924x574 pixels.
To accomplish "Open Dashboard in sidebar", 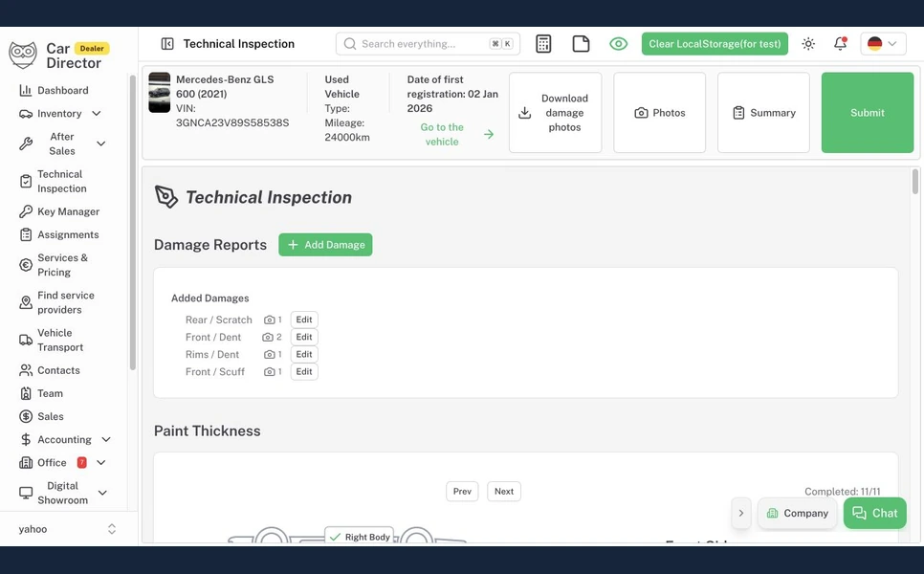I will [62, 90].
